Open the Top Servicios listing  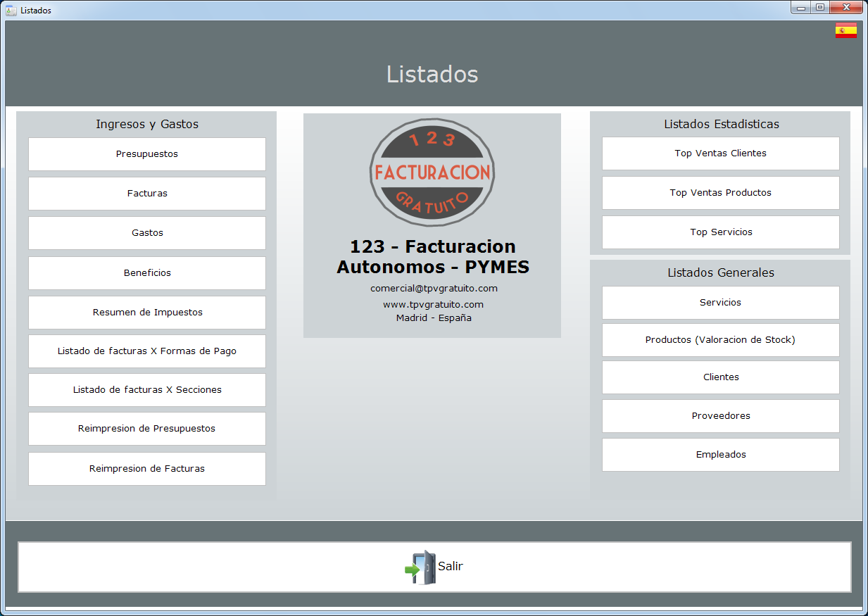720,232
